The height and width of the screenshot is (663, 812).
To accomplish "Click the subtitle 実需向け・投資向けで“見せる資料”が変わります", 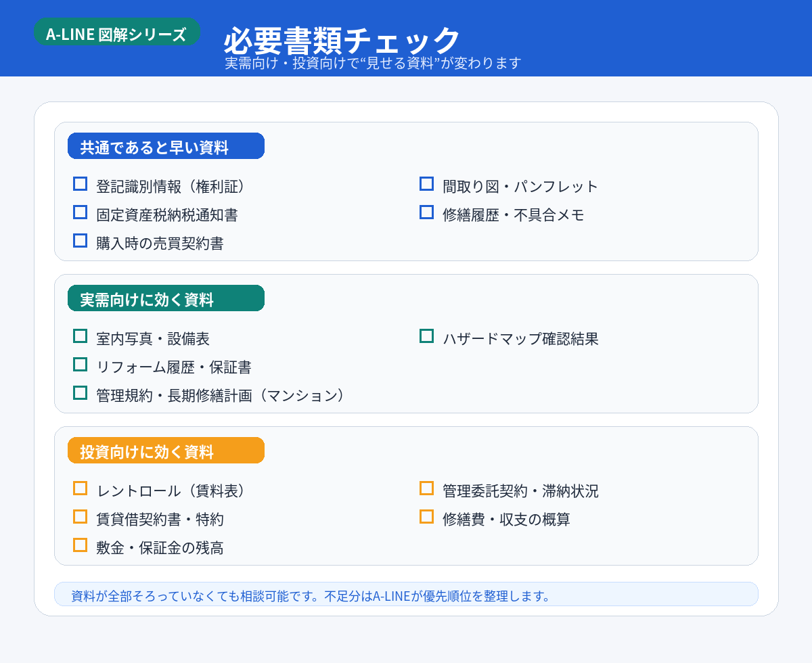I will click(x=373, y=63).
